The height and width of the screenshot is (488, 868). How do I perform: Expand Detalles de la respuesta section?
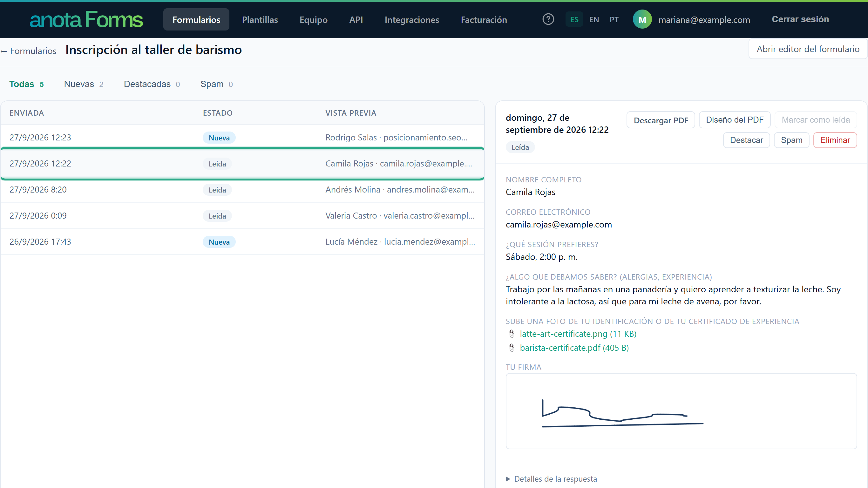point(551,479)
